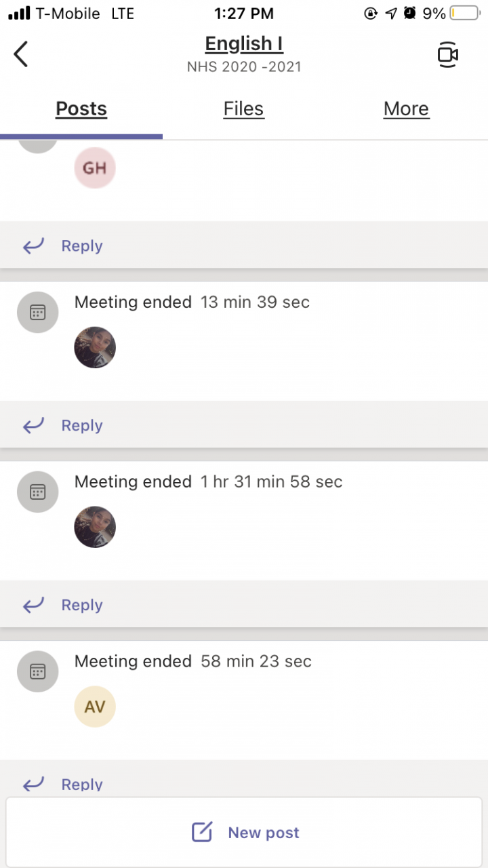Image resolution: width=488 pixels, height=868 pixels.
Task: Open the Files tab
Action: coord(243,109)
